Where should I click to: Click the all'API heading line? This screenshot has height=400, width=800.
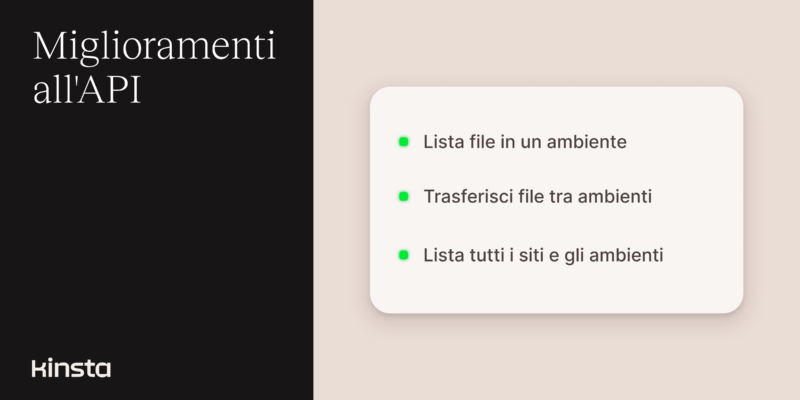pyautogui.click(x=87, y=91)
